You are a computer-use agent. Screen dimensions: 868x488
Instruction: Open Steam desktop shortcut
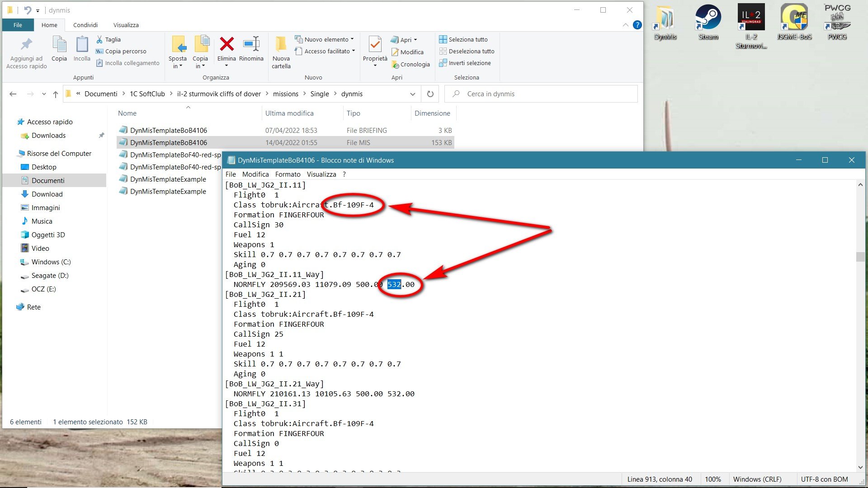708,22
